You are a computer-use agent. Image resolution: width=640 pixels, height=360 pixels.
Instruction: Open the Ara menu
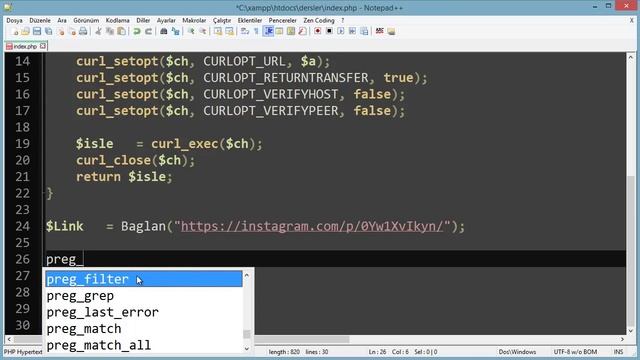pos(62,20)
